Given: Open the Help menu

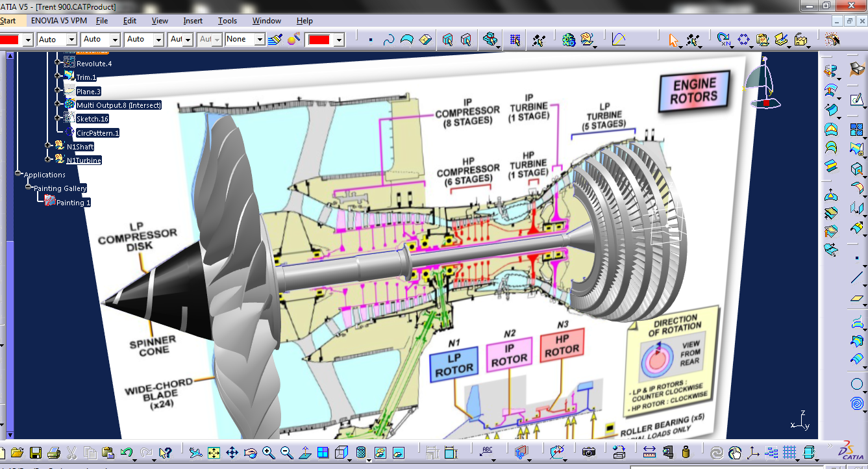Looking at the screenshot, I should pos(304,21).
